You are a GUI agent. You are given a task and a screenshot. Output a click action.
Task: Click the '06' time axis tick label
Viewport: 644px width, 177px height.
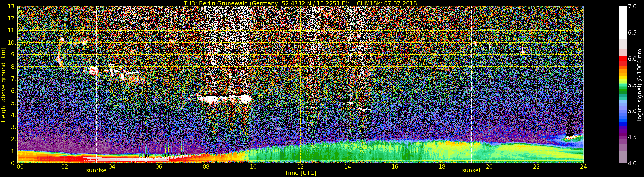(159, 166)
